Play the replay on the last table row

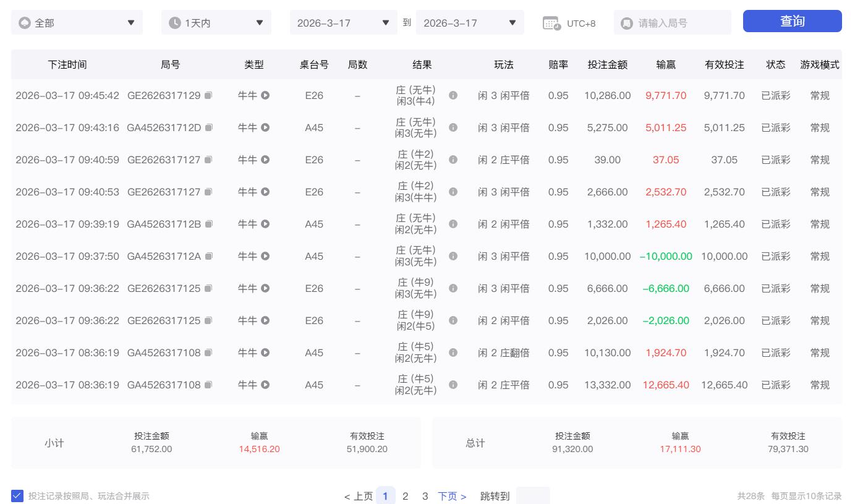click(x=265, y=385)
